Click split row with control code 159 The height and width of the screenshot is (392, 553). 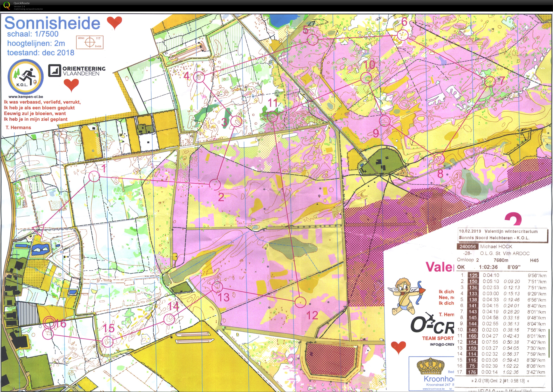pyautogui.click(x=502, y=348)
